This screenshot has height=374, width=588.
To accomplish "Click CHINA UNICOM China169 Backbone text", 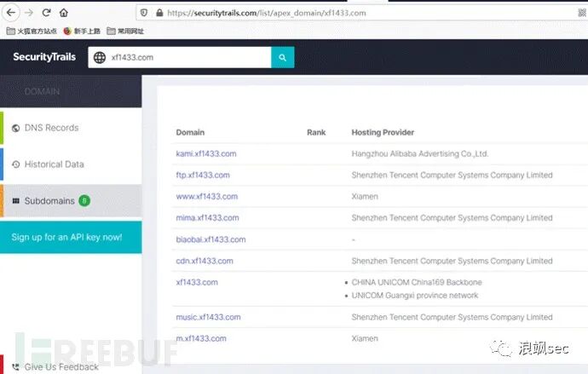I will [x=417, y=282].
